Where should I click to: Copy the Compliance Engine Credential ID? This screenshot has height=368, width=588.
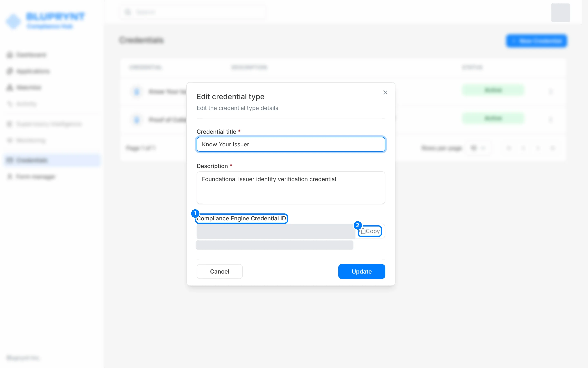[370, 231]
